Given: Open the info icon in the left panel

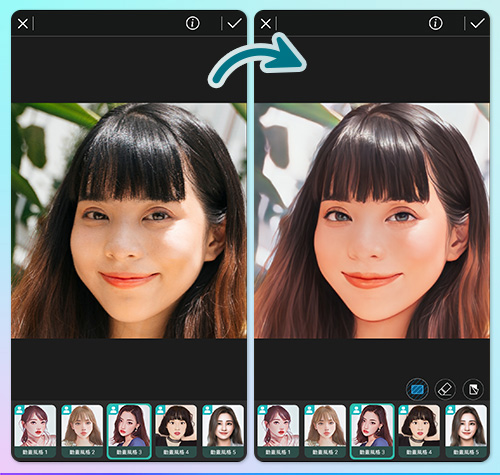Looking at the screenshot, I should [x=193, y=23].
